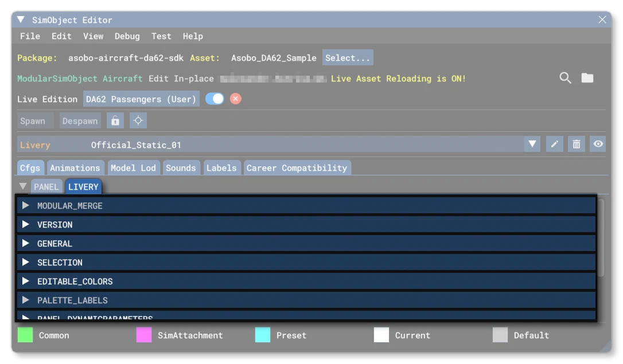Open the File menu
Image resolution: width=623 pixels, height=364 pixels.
tap(30, 36)
